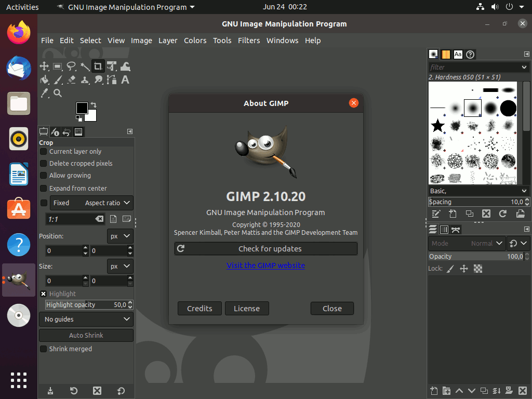Open the Filters menu
The image size is (532, 399).
249,41
